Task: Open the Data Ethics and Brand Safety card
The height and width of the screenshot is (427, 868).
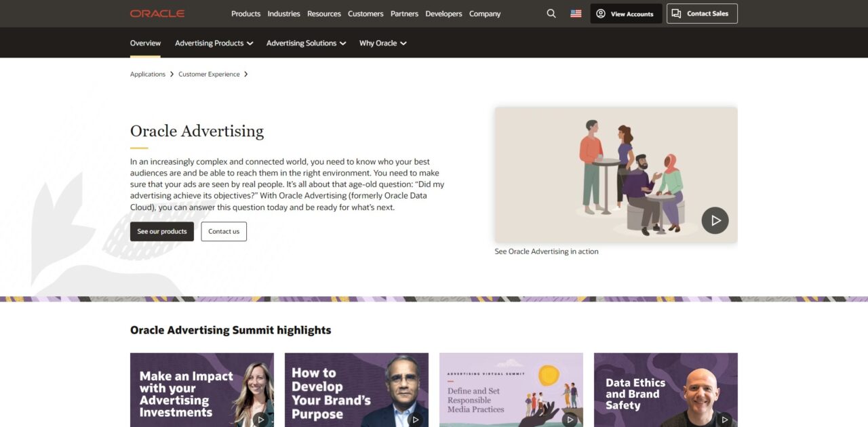Action: (x=666, y=390)
